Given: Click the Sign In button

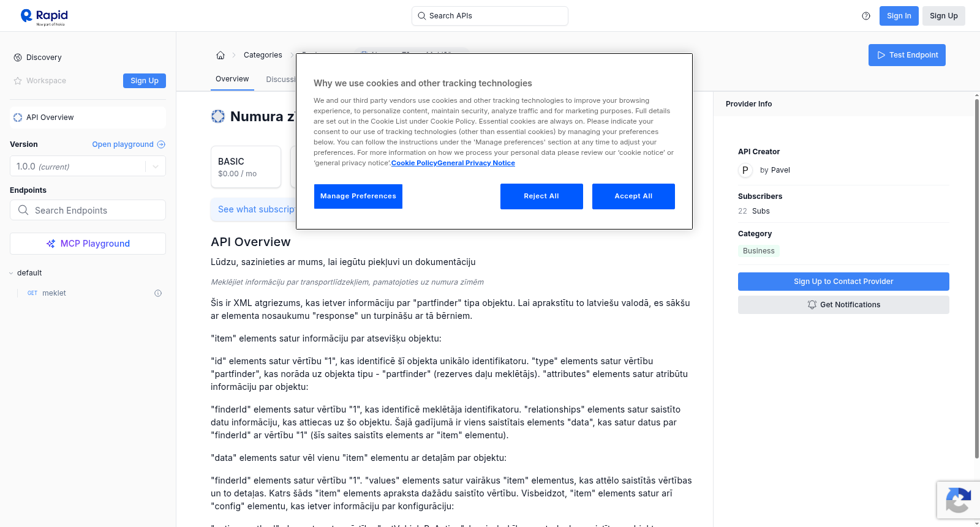Looking at the screenshot, I should tap(899, 16).
